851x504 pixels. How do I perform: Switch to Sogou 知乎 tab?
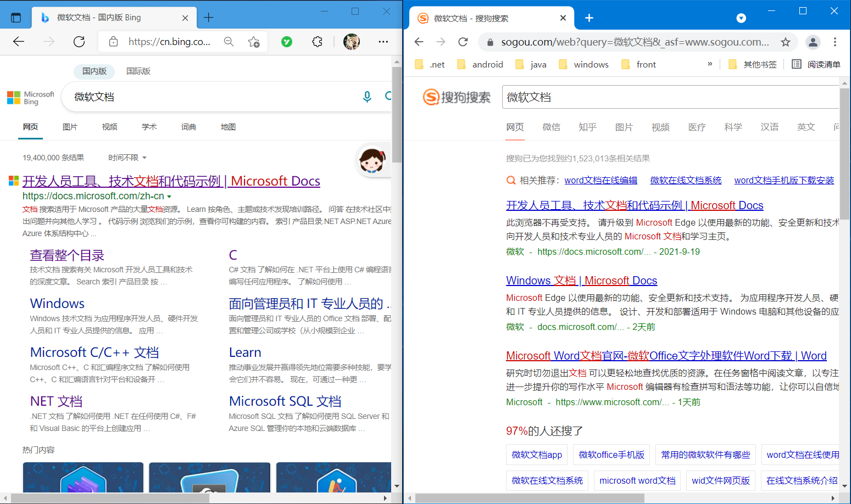[x=587, y=127]
